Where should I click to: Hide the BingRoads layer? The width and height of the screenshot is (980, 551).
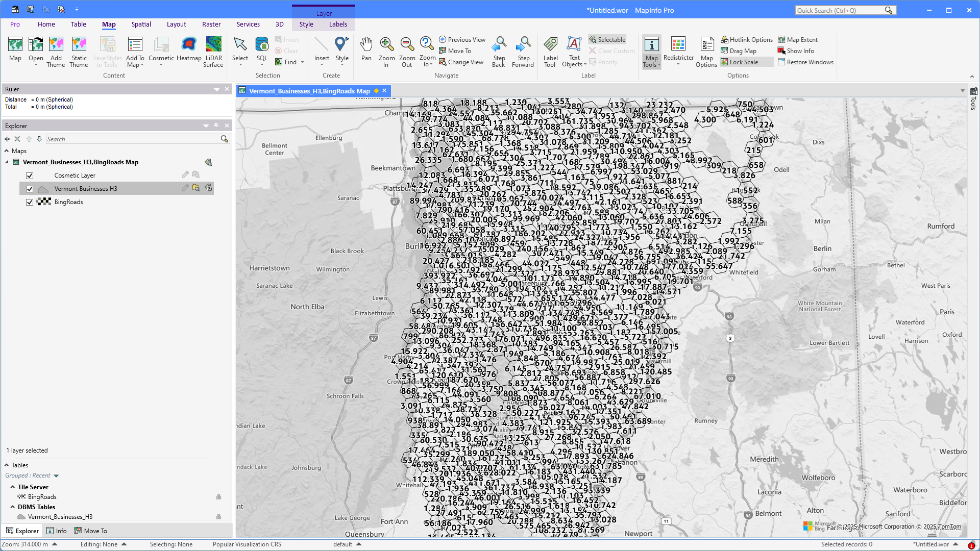pyautogui.click(x=30, y=202)
